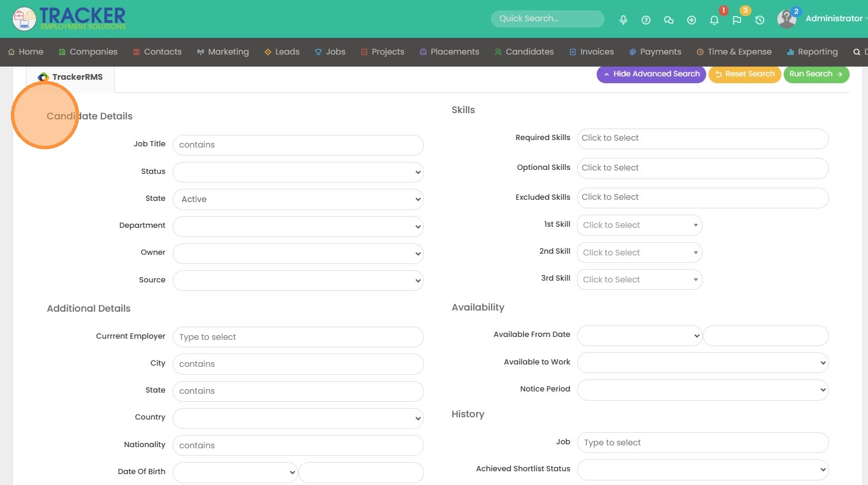Open the chat messages icon
This screenshot has width=868, height=485.
coord(668,20)
